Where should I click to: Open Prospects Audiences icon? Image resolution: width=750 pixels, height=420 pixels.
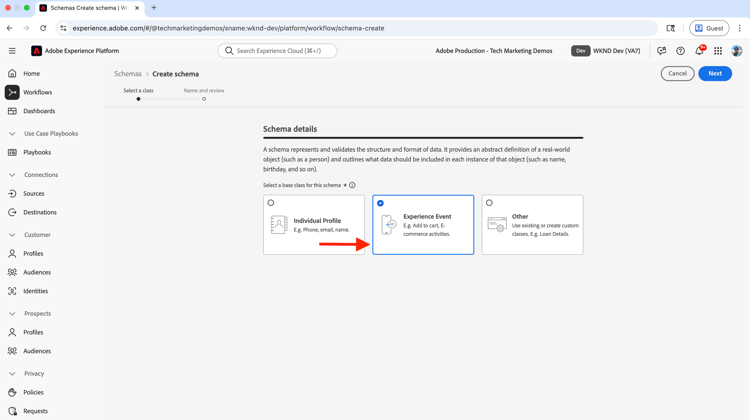12,351
